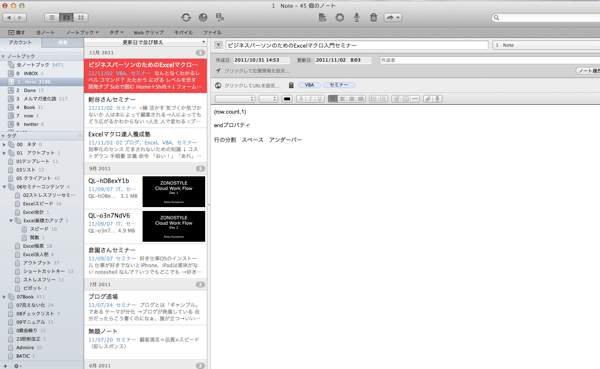Record audio with the editor microphone icon
Image resolution: width=600 pixels, height=369 pixels.
(x=438, y=99)
